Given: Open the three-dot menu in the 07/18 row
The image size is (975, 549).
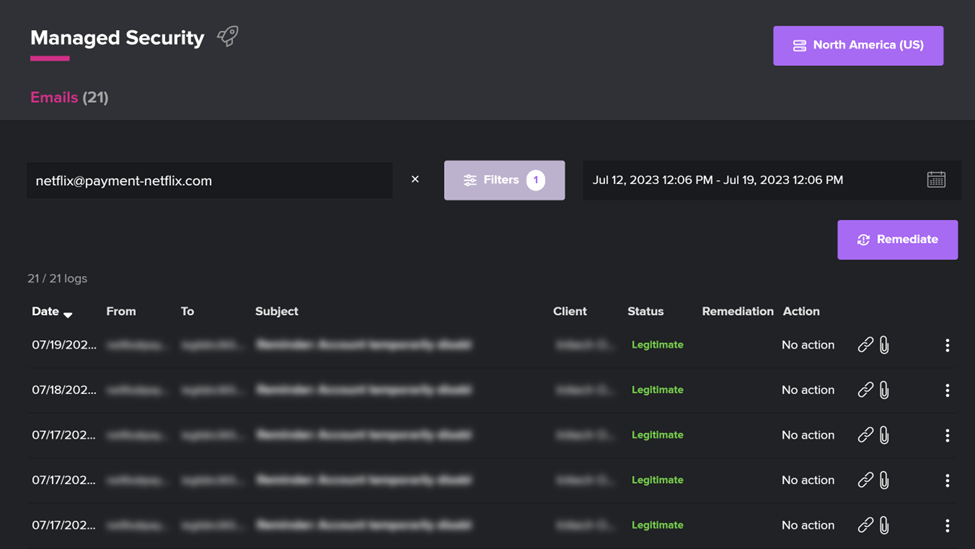Looking at the screenshot, I should point(947,390).
